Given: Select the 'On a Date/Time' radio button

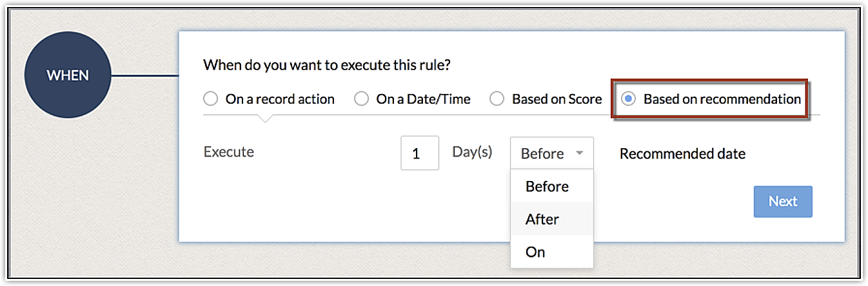Looking at the screenshot, I should pos(362,99).
